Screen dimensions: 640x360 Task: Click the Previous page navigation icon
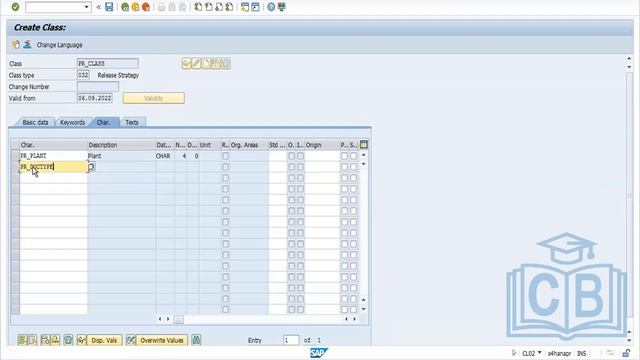(209, 7)
